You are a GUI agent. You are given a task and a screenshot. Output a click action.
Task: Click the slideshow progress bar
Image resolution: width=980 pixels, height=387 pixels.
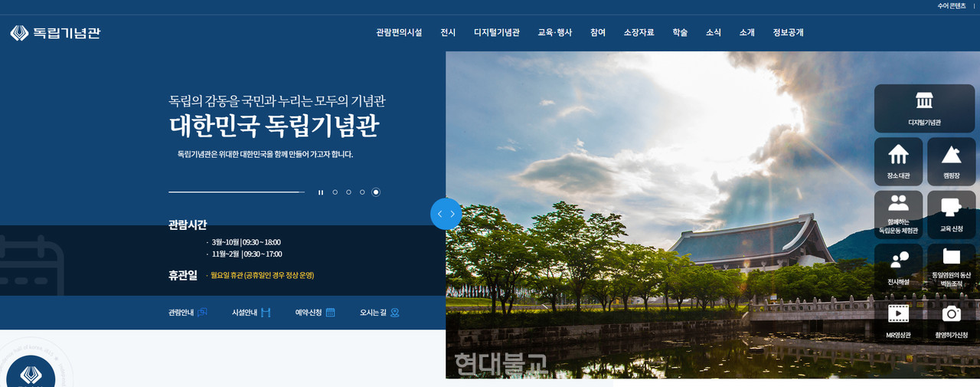237,192
